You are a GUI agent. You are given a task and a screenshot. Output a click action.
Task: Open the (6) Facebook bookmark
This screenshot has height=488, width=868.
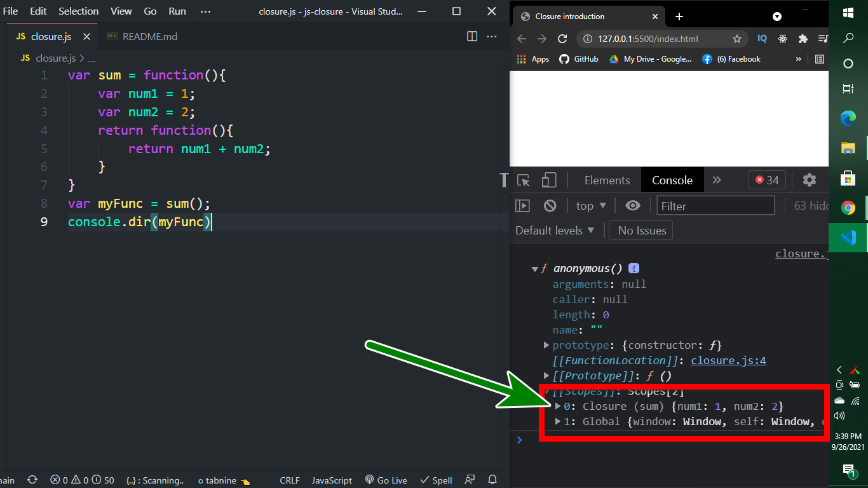click(x=731, y=59)
